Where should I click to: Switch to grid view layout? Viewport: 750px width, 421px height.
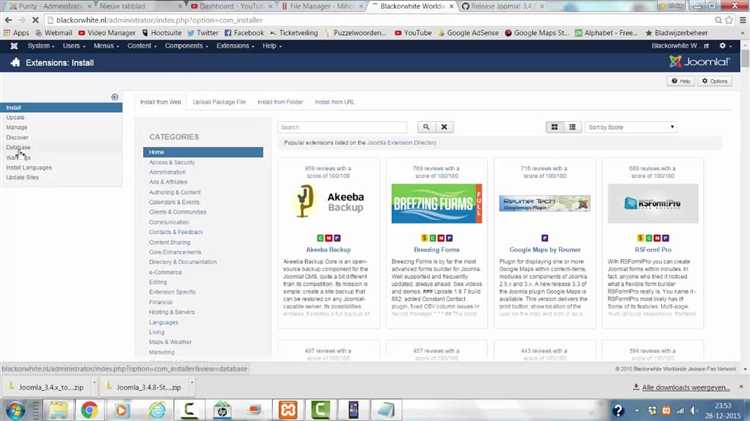tap(554, 127)
